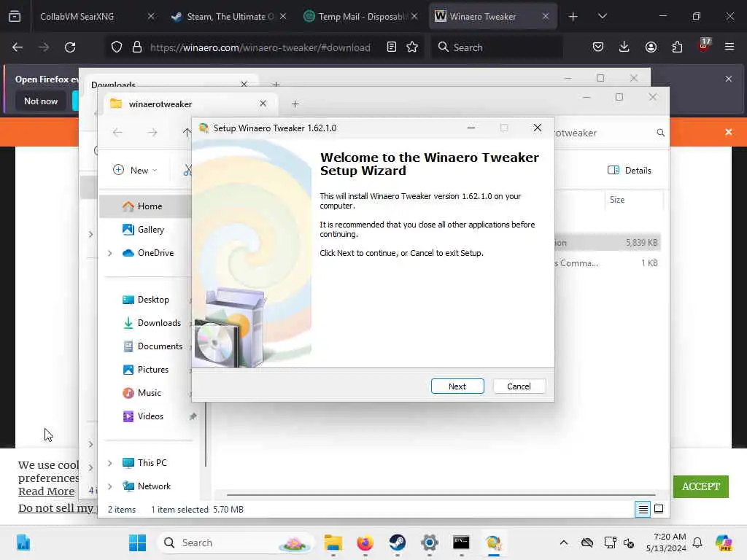Go up one folder level in Explorer
The height and width of the screenshot is (560, 747).
click(x=187, y=133)
